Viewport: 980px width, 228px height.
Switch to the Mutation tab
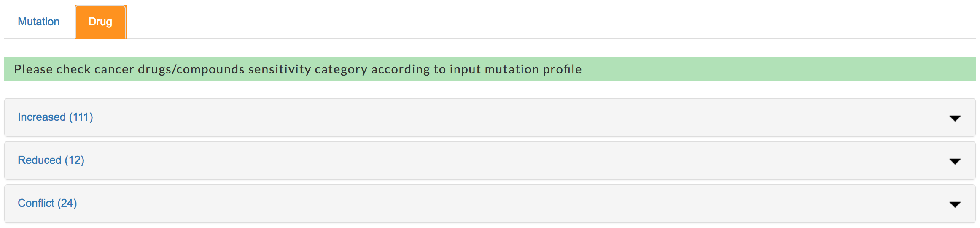click(38, 22)
